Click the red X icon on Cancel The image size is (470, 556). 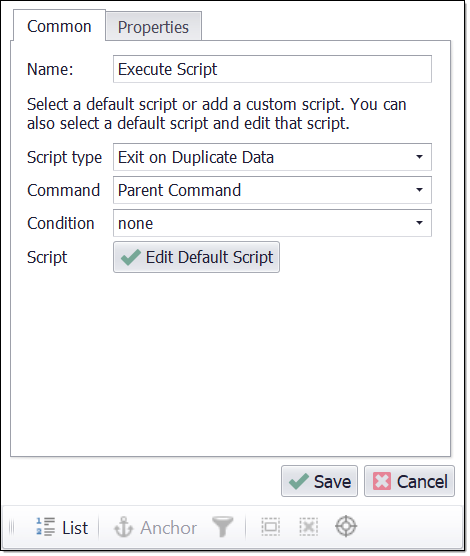click(382, 482)
